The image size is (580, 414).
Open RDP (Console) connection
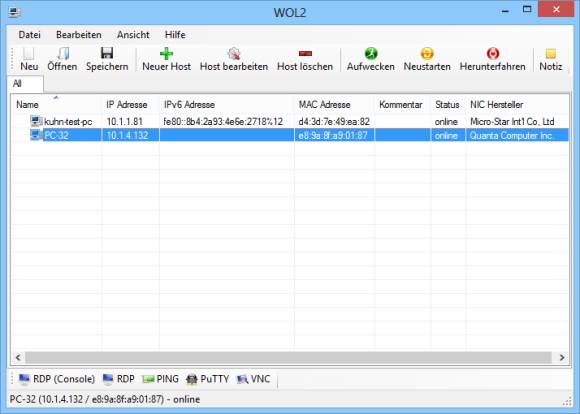(57, 379)
